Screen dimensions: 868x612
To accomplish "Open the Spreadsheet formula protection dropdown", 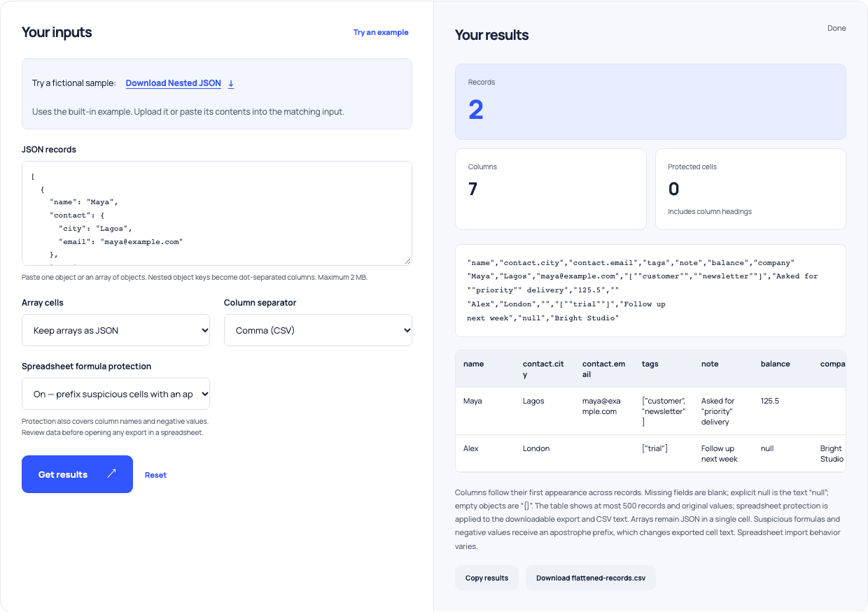I will pyautogui.click(x=115, y=394).
